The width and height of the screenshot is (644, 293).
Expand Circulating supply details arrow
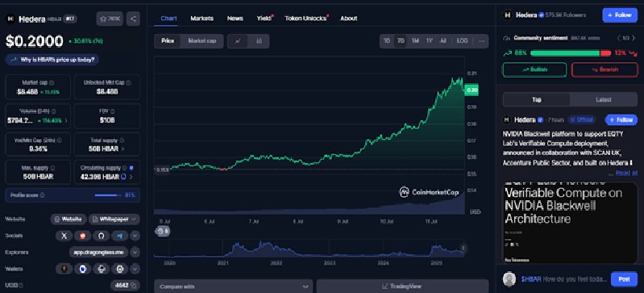(131, 177)
